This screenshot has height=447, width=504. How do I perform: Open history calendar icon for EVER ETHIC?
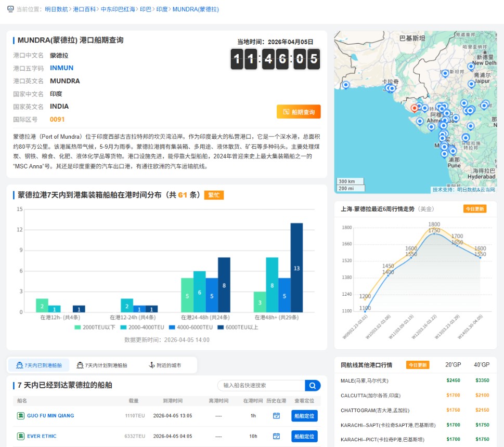pos(277,436)
